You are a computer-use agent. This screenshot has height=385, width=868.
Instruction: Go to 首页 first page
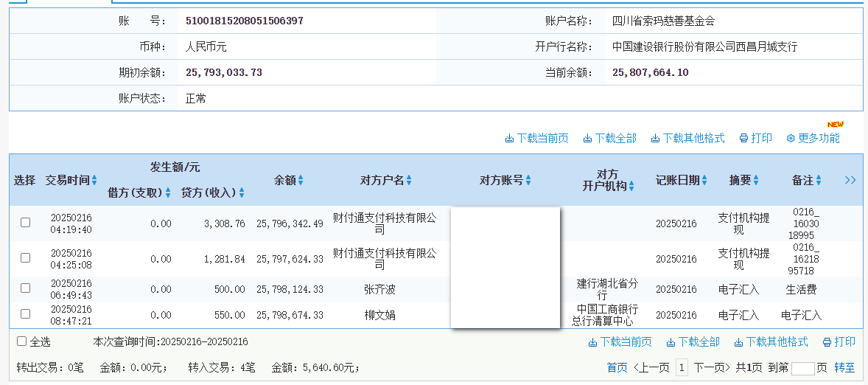click(x=617, y=368)
